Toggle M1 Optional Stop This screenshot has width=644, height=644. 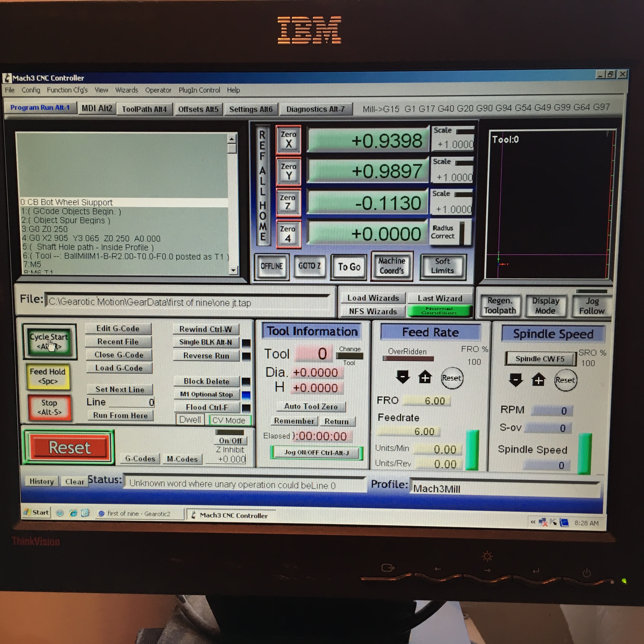(x=206, y=394)
